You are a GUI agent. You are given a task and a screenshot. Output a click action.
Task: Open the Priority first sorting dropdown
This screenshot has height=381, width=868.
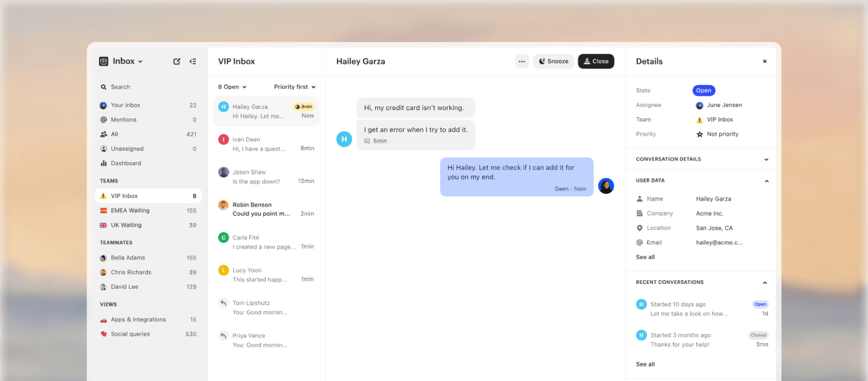[295, 87]
